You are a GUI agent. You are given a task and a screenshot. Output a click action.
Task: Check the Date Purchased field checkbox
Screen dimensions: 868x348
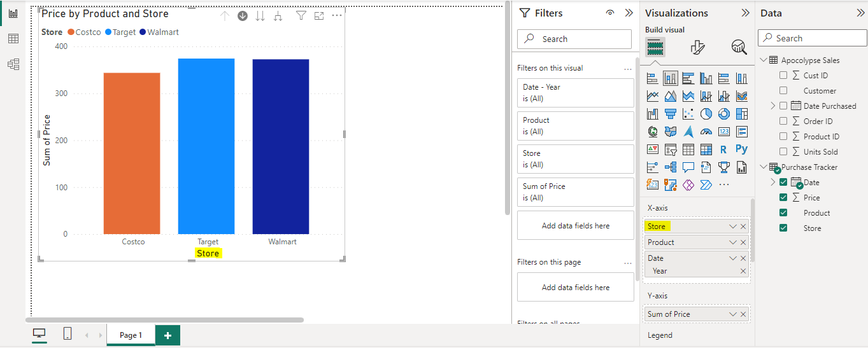(x=783, y=106)
